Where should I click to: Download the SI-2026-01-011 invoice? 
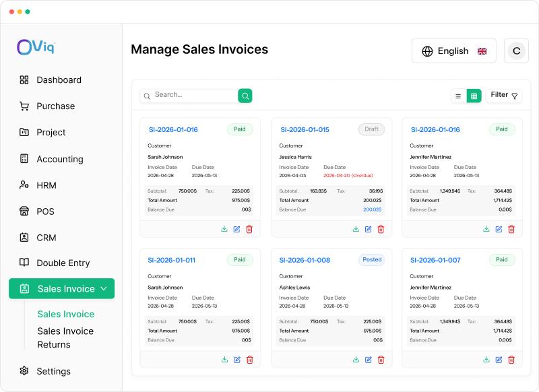point(224,360)
